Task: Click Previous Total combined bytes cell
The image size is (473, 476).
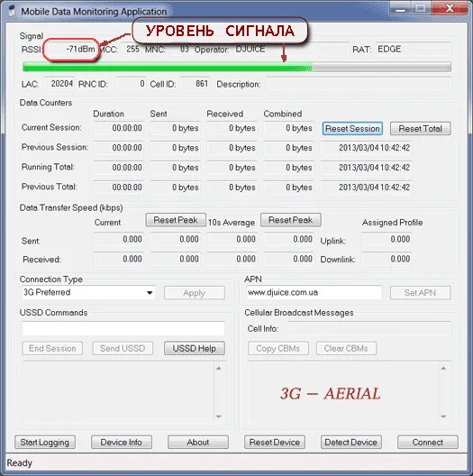Action: [289, 188]
